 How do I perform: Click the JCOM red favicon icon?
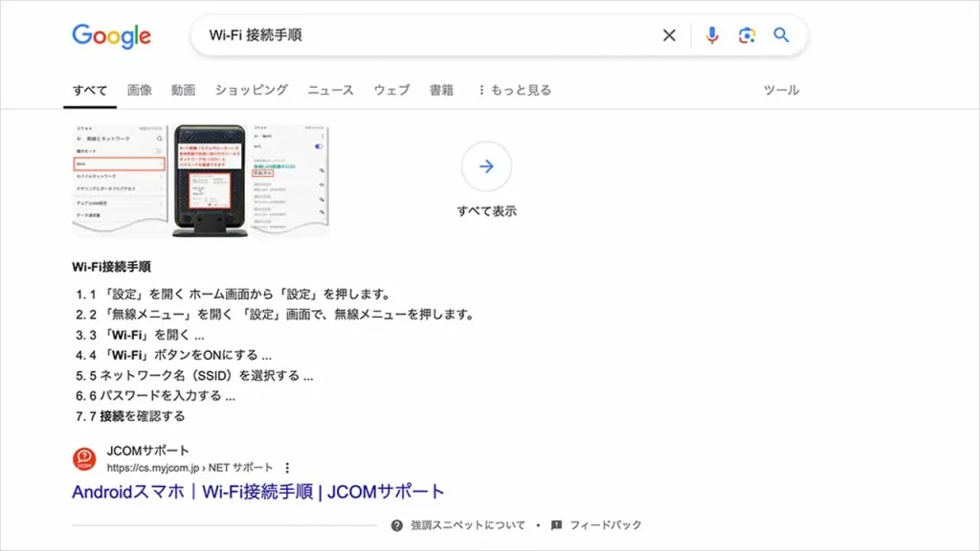pos(84,459)
